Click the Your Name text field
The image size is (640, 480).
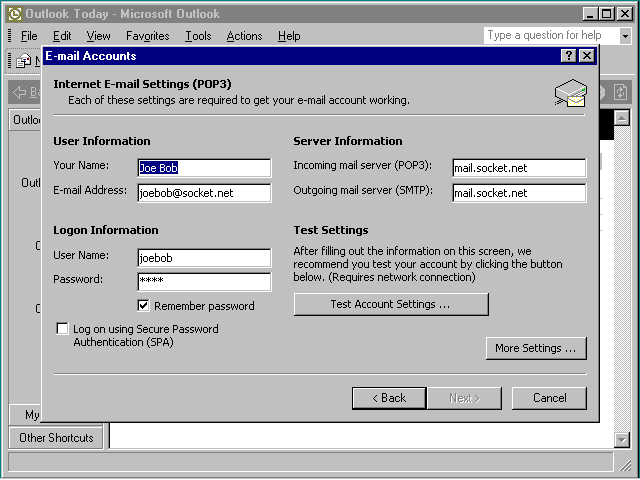coord(203,168)
